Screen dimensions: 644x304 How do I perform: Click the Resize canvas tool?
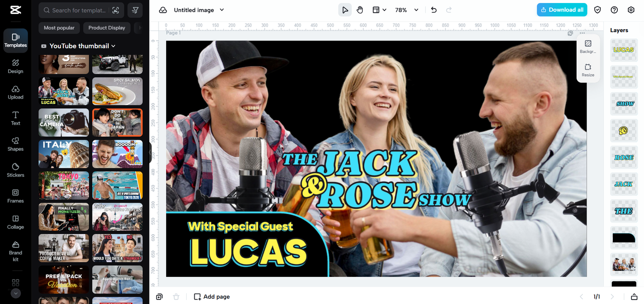pos(588,70)
